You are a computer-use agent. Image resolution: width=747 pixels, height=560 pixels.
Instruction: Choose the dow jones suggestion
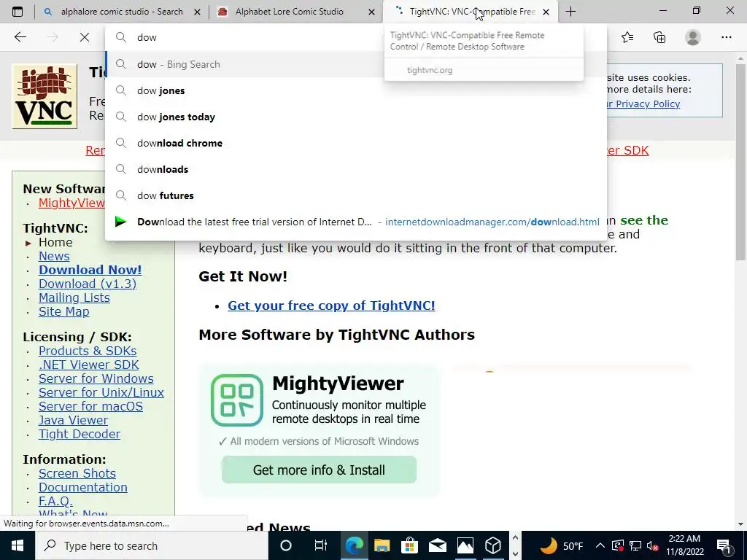click(x=356, y=90)
